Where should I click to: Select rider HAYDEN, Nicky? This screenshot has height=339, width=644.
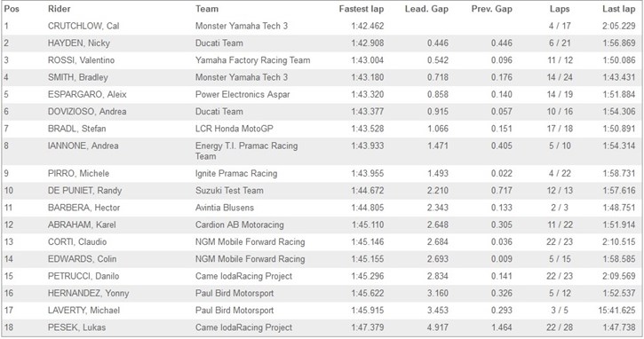(x=79, y=43)
